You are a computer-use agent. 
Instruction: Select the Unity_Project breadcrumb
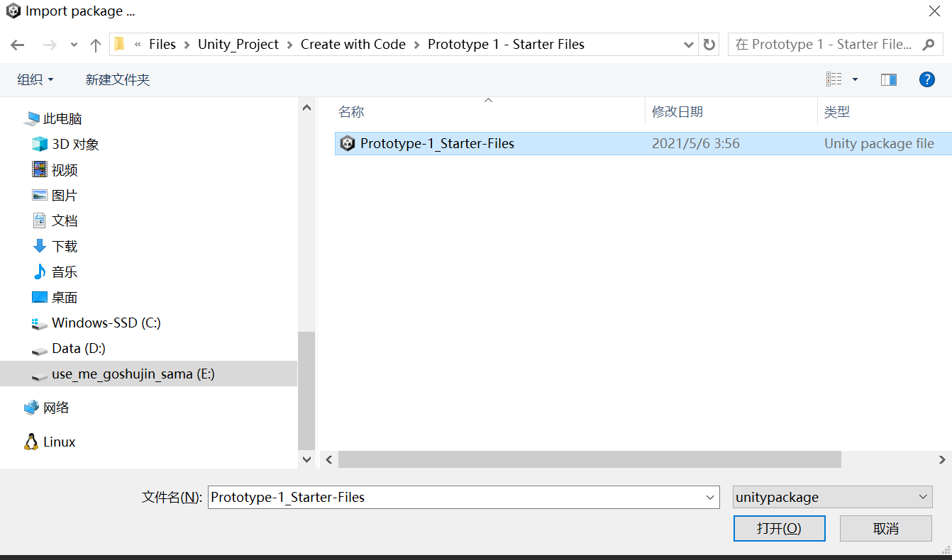click(x=238, y=44)
